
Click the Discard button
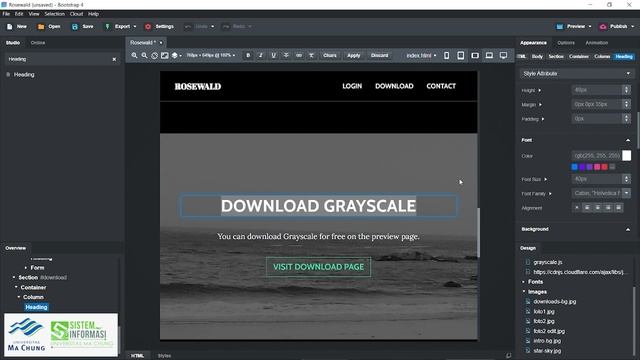pos(380,56)
